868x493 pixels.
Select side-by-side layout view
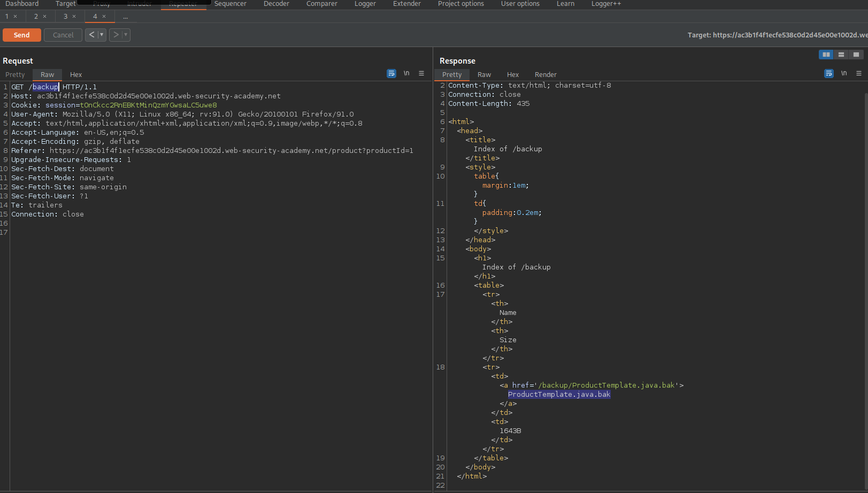tap(826, 55)
